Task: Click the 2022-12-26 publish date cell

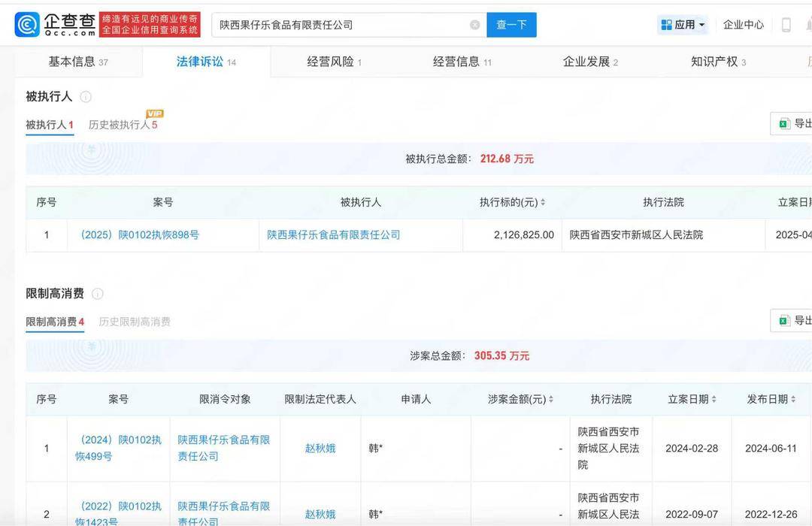Action: point(771,514)
